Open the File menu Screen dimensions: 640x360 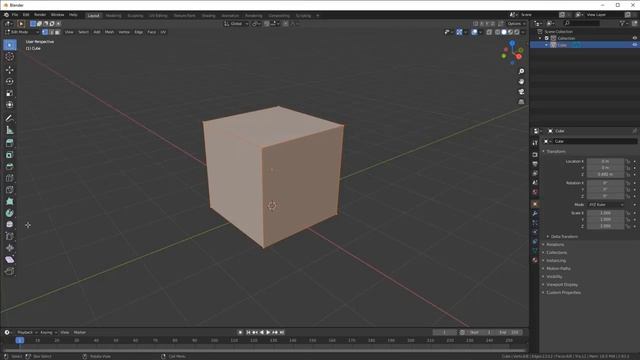(x=15, y=15)
